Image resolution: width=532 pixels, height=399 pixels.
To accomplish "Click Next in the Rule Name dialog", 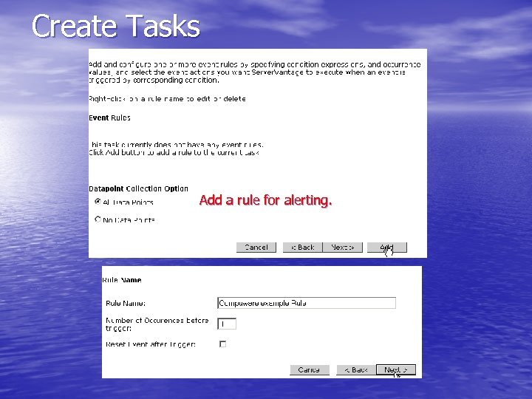I will (396, 370).
